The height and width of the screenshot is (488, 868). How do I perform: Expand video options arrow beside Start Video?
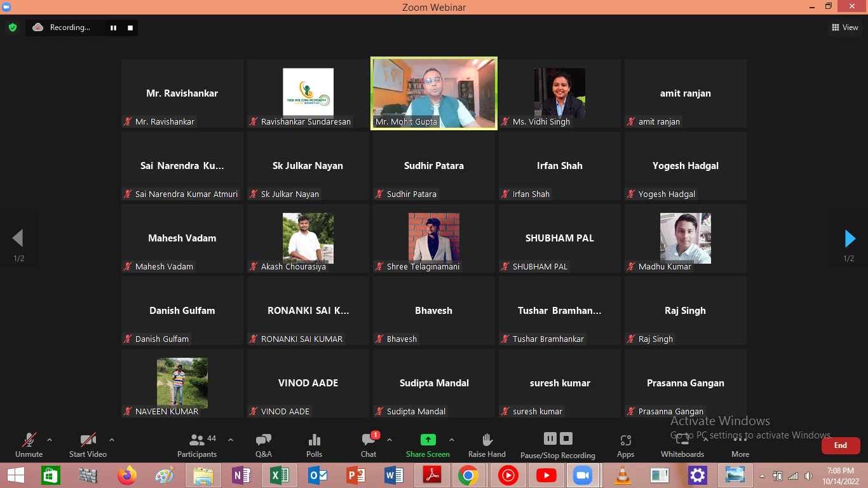coord(112,440)
